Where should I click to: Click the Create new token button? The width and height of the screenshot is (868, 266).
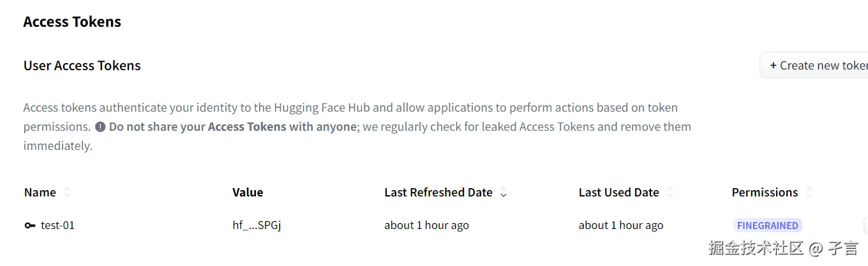click(x=817, y=65)
